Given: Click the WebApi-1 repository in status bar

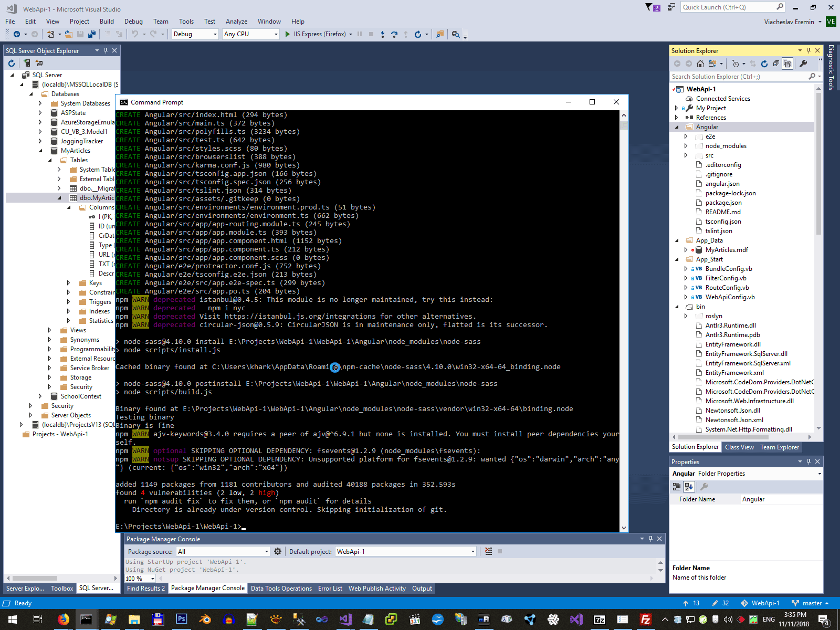Looking at the screenshot, I should click(x=761, y=603).
